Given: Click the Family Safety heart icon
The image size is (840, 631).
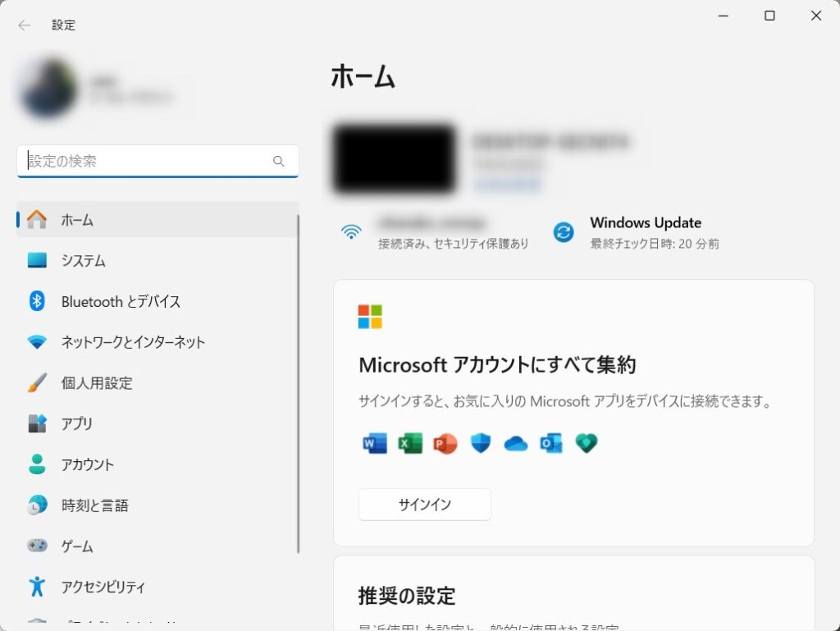Looking at the screenshot, I should point(586,444).
